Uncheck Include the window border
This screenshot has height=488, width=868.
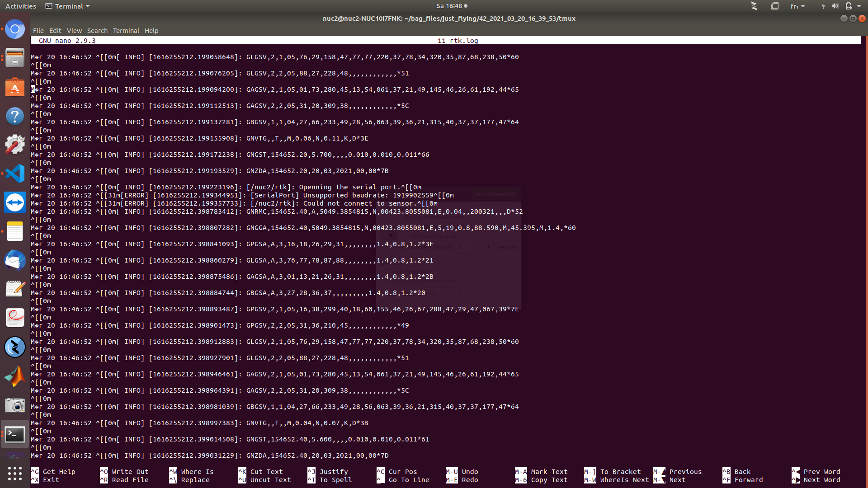coord(389,282)
